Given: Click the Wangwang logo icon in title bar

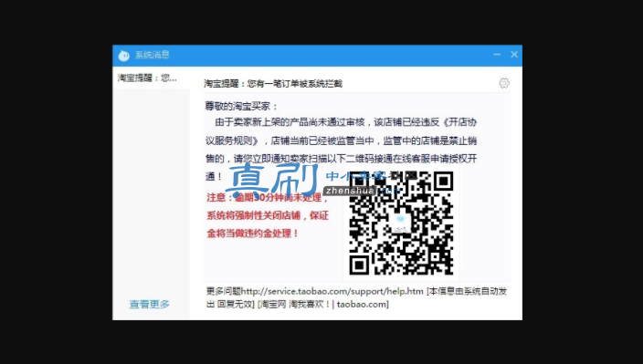Looking at the screenshot, I should (x=124, y=56).
